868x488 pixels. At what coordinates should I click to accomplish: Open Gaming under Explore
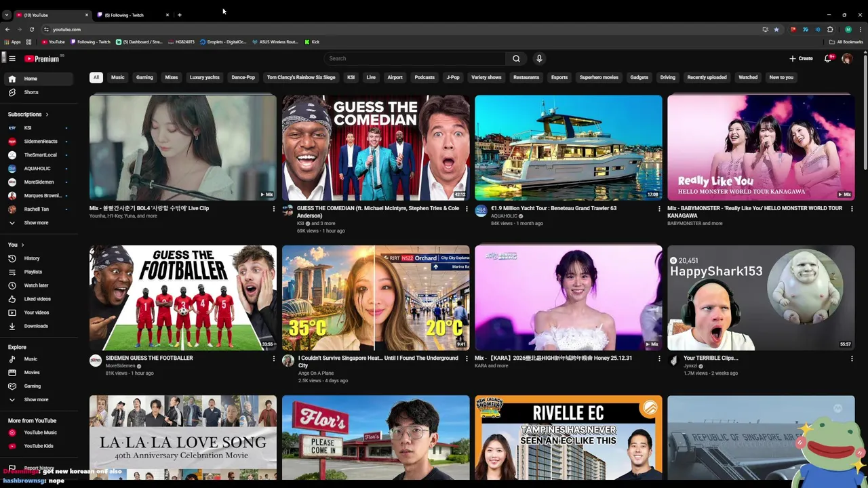tap(38, 386)
